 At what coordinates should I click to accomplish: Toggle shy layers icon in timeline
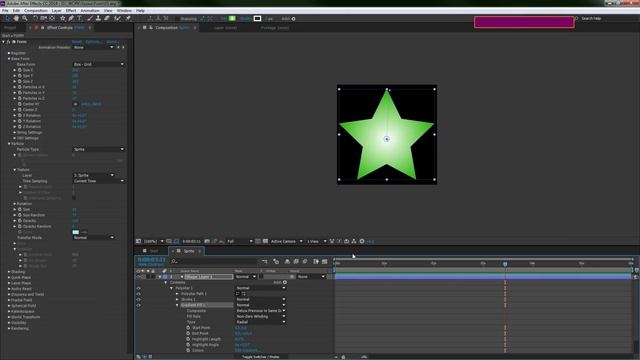coord(287,261)
